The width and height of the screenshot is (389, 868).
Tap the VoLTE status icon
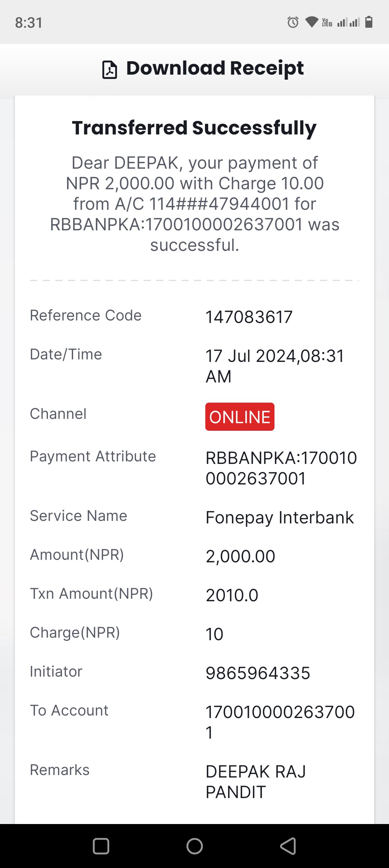pyautogui.click(x=327, y=22)
